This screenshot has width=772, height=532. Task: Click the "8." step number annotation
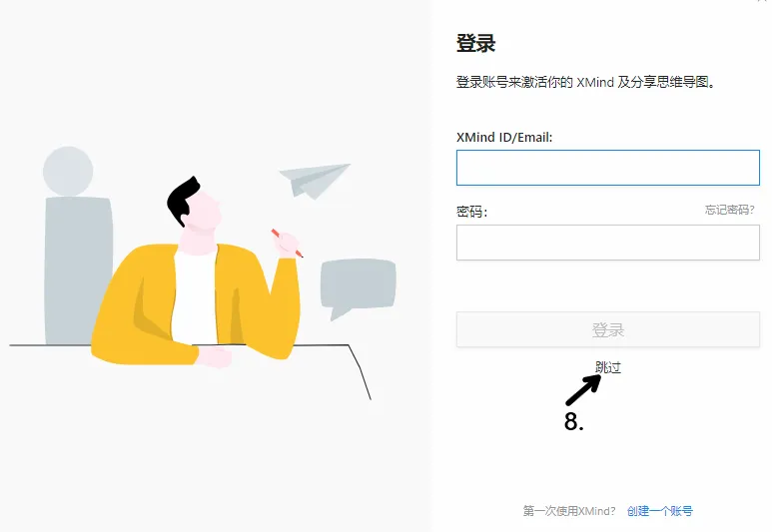click(x=573, y=422)
